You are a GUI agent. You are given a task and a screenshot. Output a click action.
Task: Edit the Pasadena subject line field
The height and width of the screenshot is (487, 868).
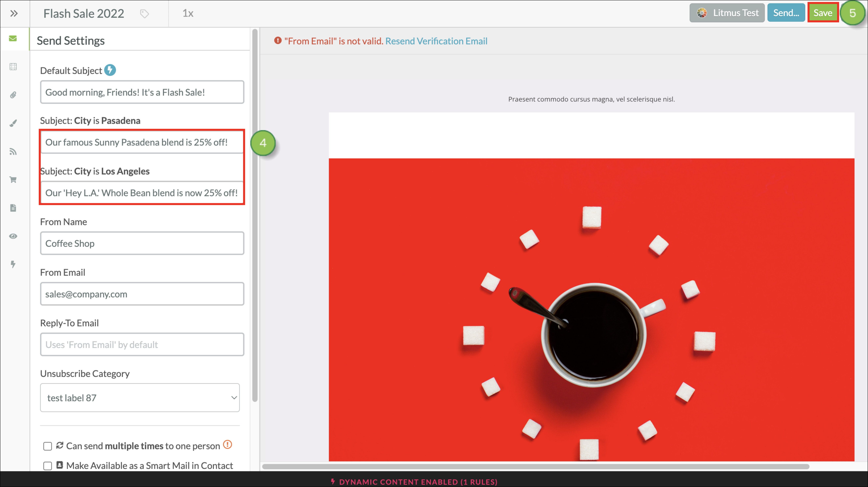tap(142, 142)
